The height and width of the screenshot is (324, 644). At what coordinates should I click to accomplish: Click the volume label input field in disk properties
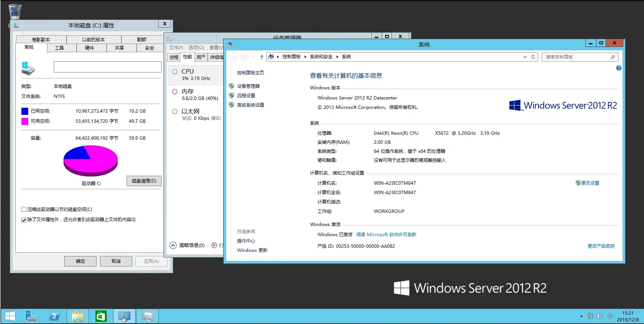[107, 67]
